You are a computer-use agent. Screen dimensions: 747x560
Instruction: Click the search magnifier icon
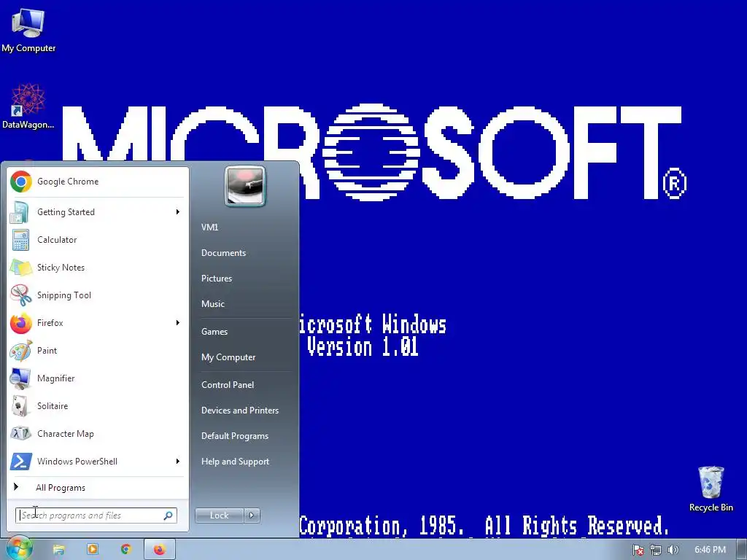[x=169, y=516]
